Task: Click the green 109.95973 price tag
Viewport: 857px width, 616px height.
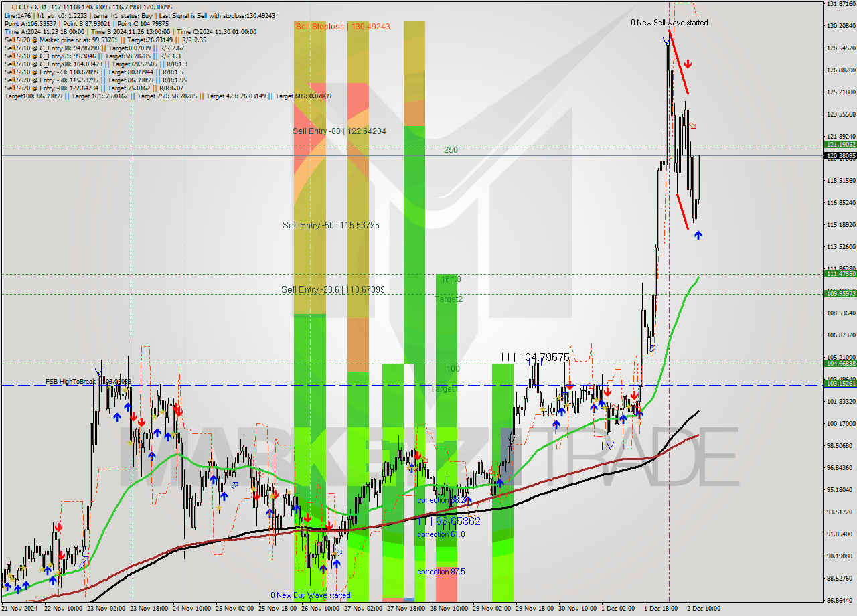Action: (841, 294)
